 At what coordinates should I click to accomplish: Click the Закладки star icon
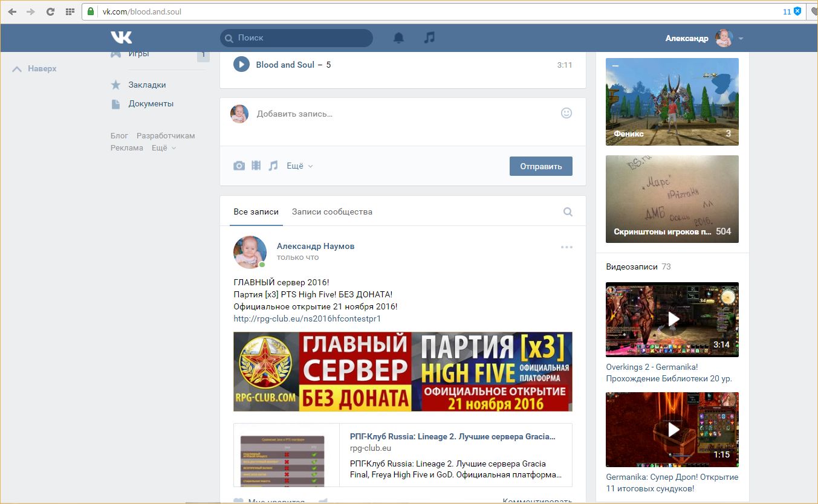coord(116,85)
